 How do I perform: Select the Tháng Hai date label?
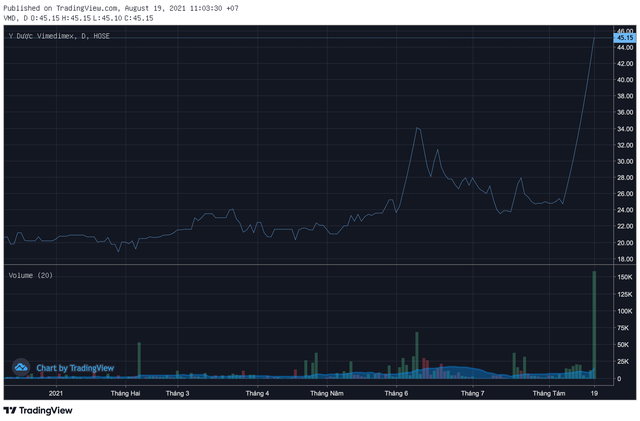(126, 393)
